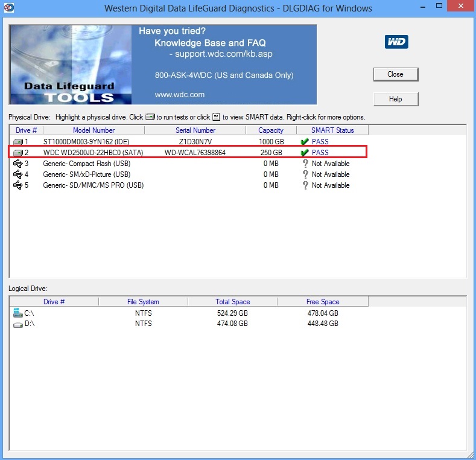Screen dimensions: 476x460
Task: Click the USB icon for drive 4
Action: (18, 174)
